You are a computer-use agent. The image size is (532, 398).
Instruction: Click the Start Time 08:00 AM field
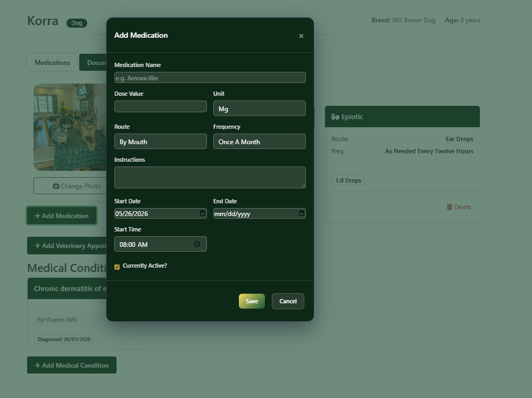(x=161, y=244)
